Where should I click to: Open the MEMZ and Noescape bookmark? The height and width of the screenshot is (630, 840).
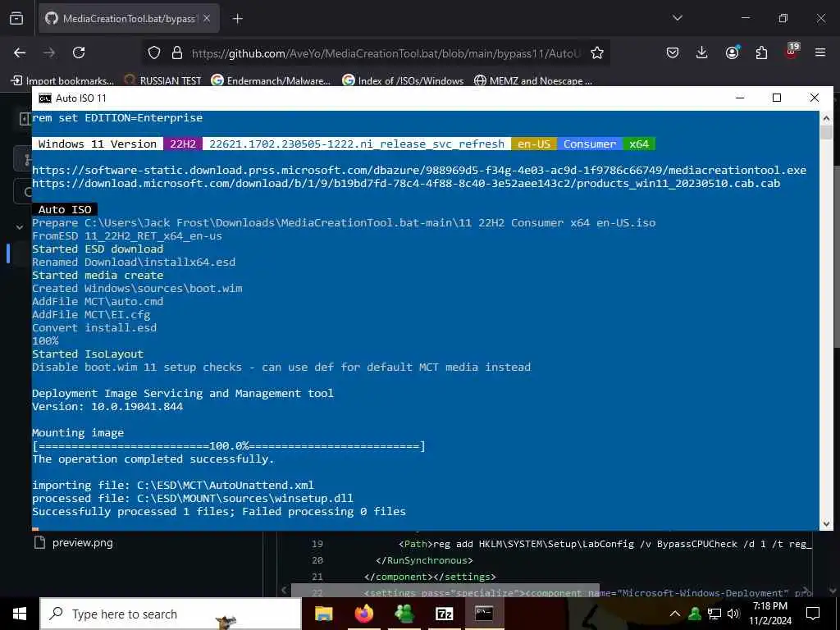(533, 81)
